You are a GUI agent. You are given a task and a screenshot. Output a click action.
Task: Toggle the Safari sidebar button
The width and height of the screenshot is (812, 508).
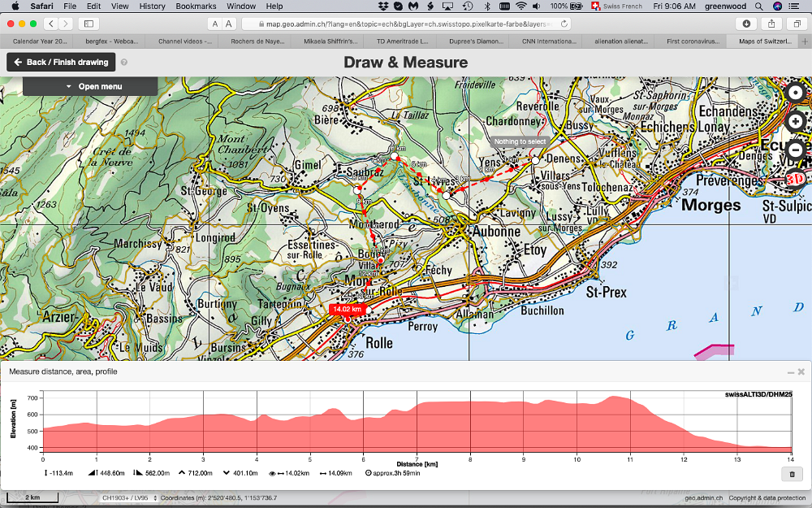coord(88,24)
